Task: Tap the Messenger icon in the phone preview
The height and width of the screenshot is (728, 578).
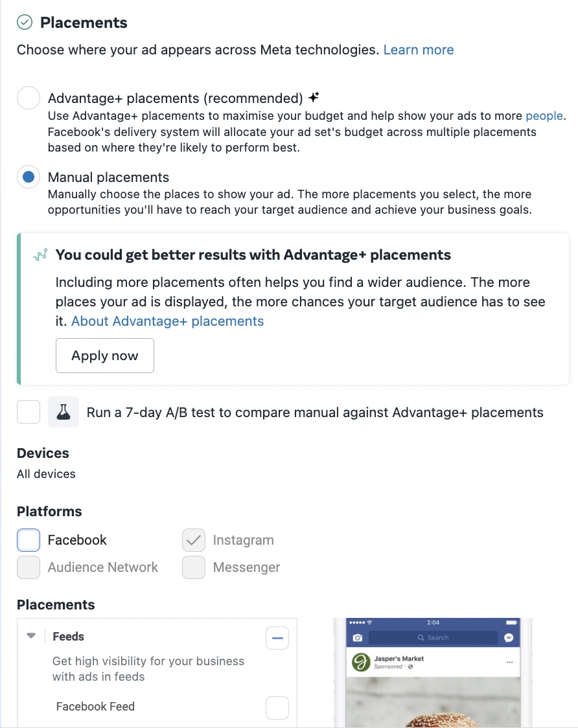Action: 509,638
